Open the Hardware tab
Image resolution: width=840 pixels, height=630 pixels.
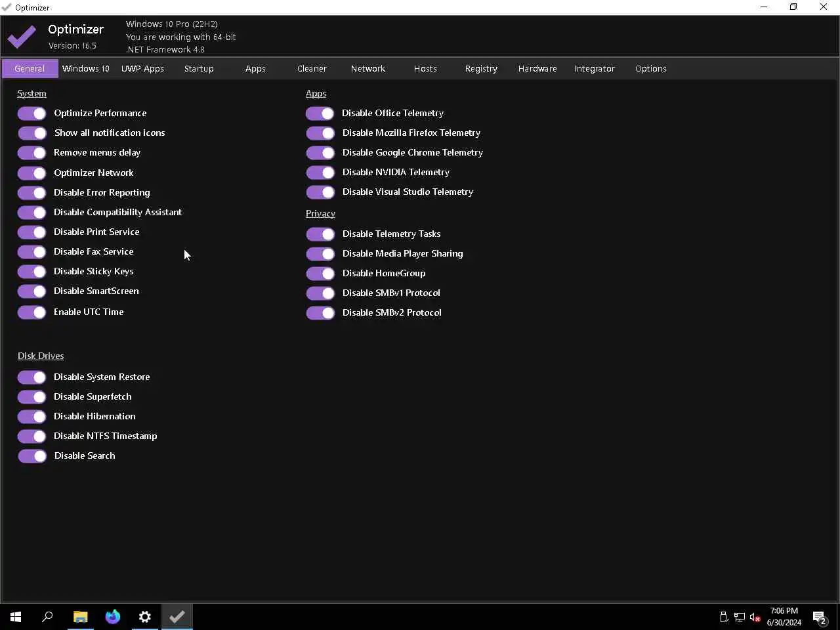[x=537, y=68]
